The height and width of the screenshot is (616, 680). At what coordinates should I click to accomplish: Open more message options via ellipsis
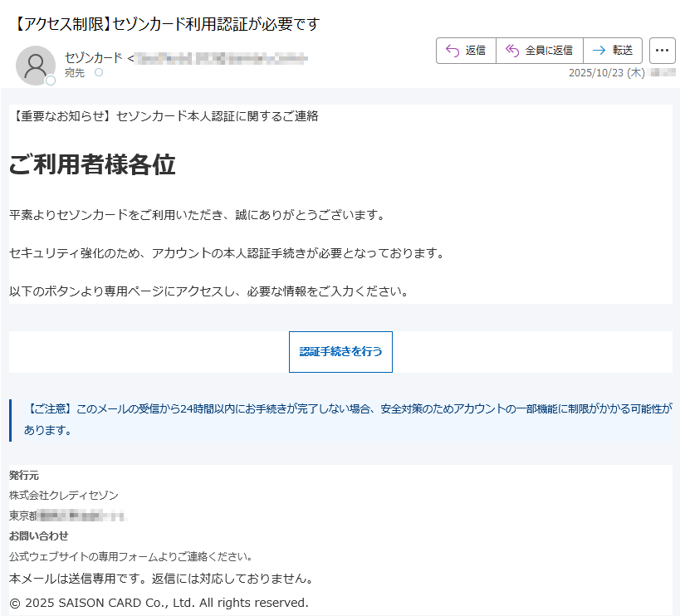point(662,51)
